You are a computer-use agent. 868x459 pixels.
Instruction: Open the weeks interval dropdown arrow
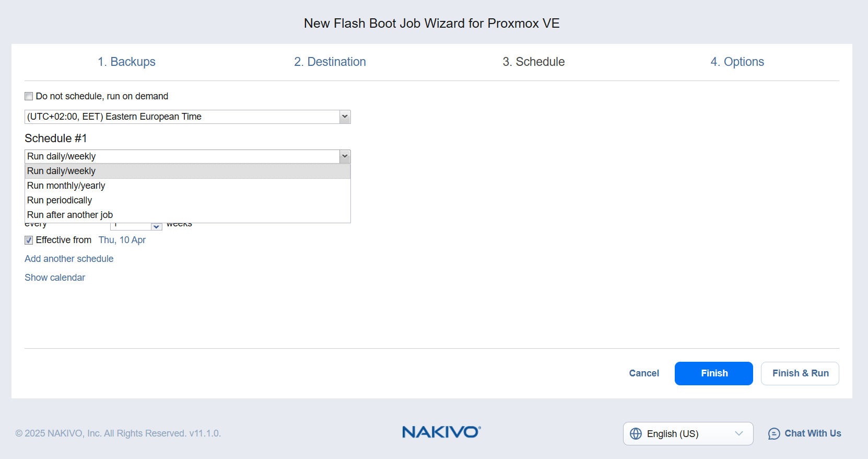pos(156,226)
